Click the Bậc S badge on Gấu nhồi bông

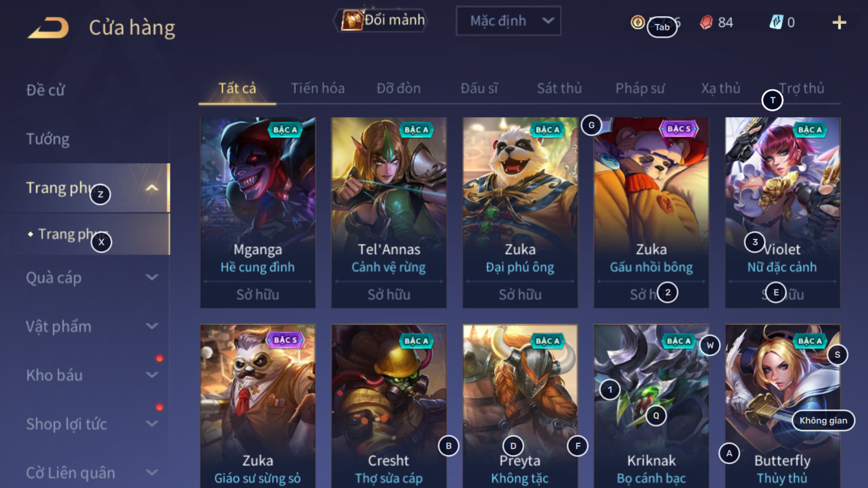pos(679,129)
